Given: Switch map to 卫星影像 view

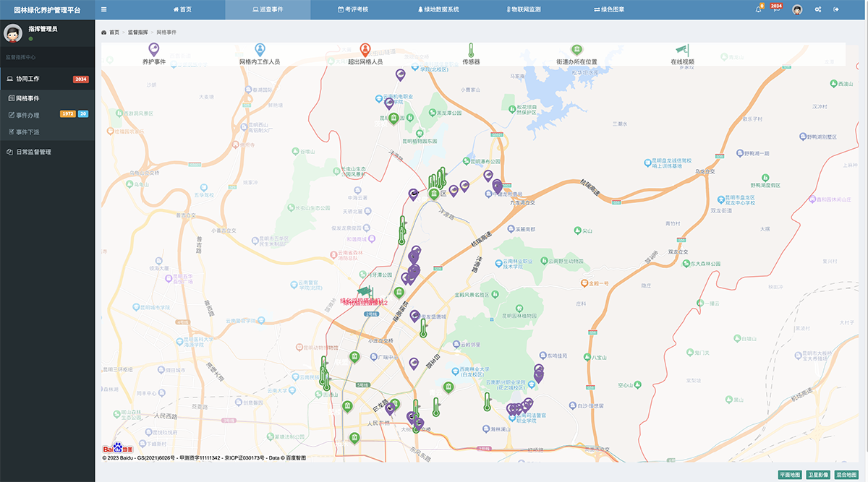Looking at the screenshot, I should point(818,475).
